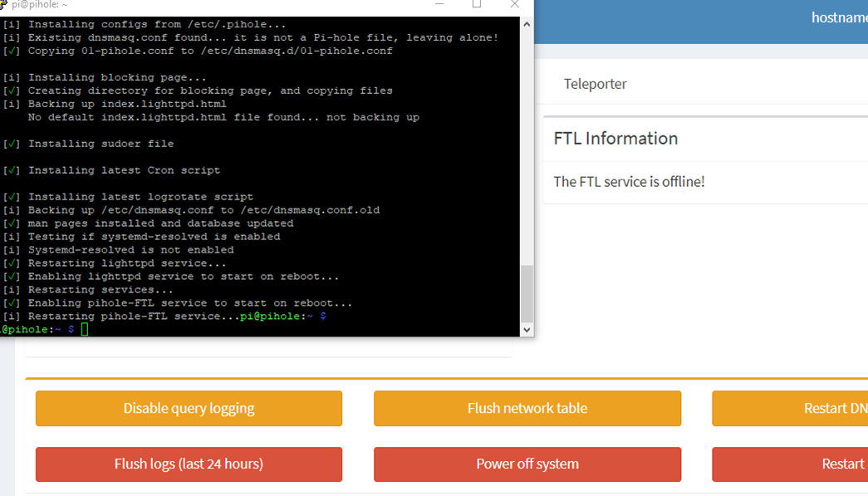Click the orange Restart DNS button
Screen dimensions: 868x496
tap(790, 409)
